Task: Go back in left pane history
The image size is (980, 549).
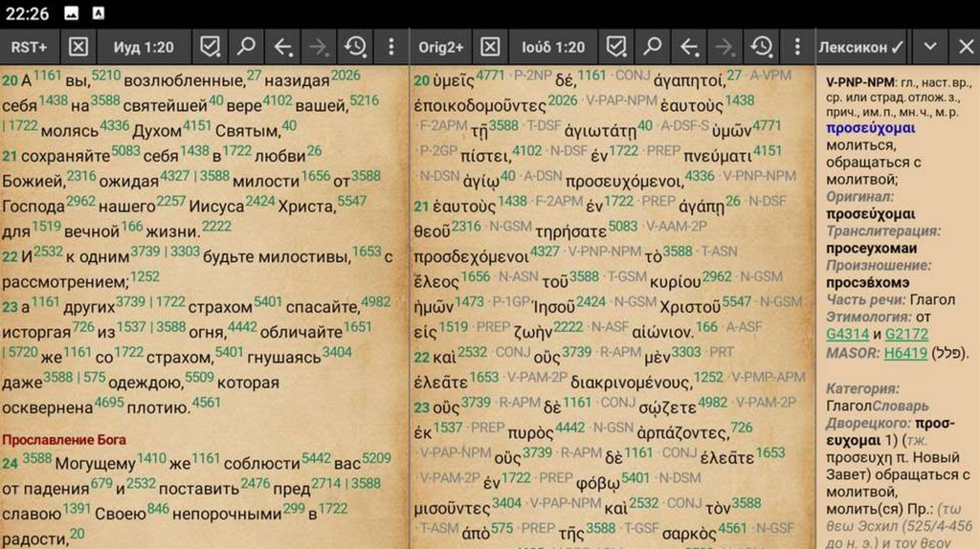Action: (282, 47)
